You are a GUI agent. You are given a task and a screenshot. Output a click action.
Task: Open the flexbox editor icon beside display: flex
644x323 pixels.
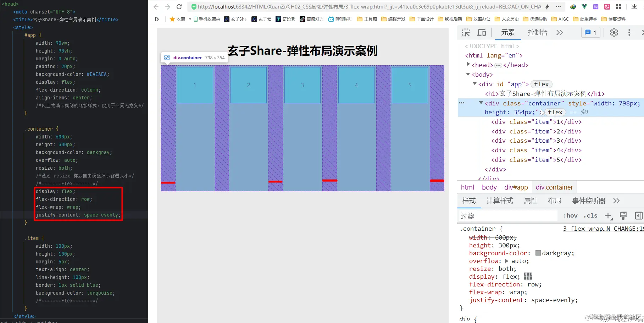pyautogui.click(x=528, y=276)
